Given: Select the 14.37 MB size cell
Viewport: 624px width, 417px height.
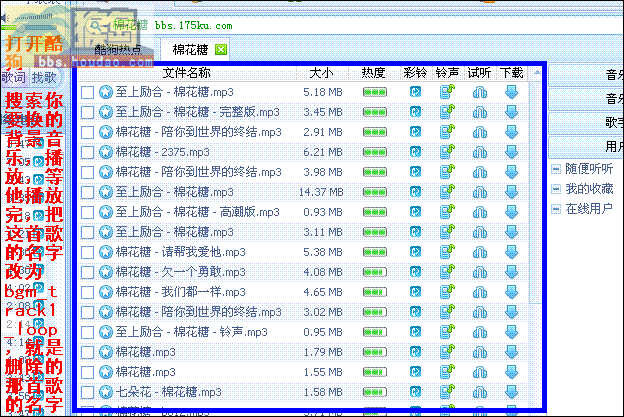Looking at the screenshot, I should (321, 192).
